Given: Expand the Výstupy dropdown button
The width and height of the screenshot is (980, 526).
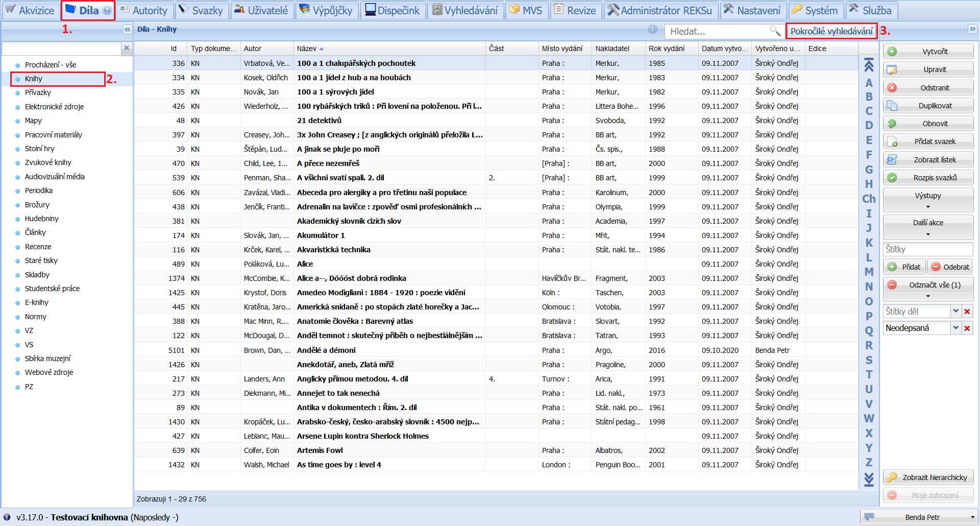Looking at the screenshot, I should pyautogui.click(x=928, y=200).
